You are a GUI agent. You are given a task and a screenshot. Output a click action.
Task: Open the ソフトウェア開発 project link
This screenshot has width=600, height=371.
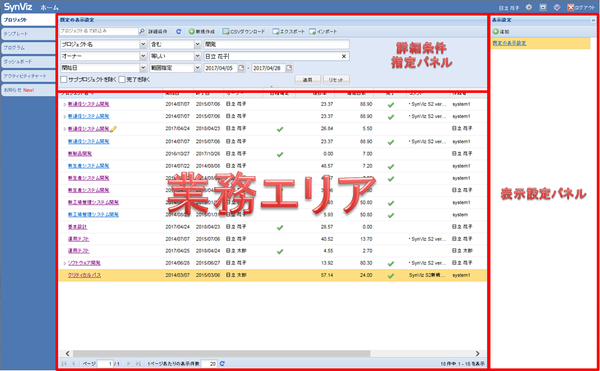(85, 264)
